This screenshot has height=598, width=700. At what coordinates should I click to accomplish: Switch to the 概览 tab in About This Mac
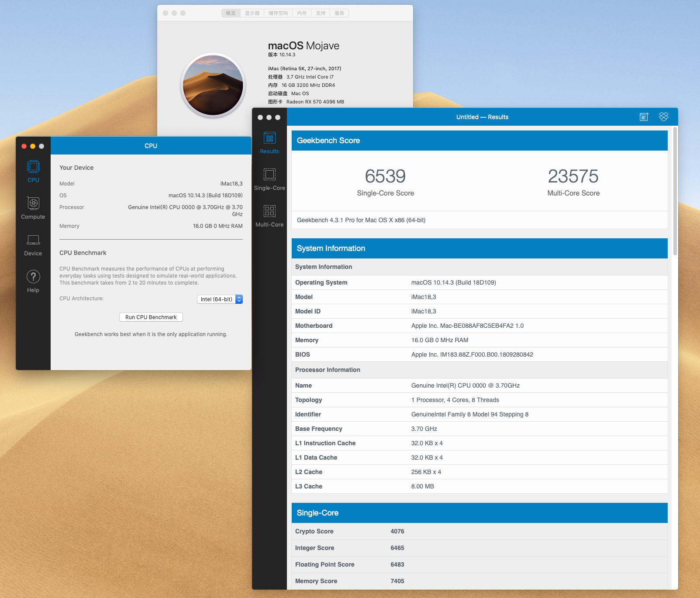click(231, 13)
